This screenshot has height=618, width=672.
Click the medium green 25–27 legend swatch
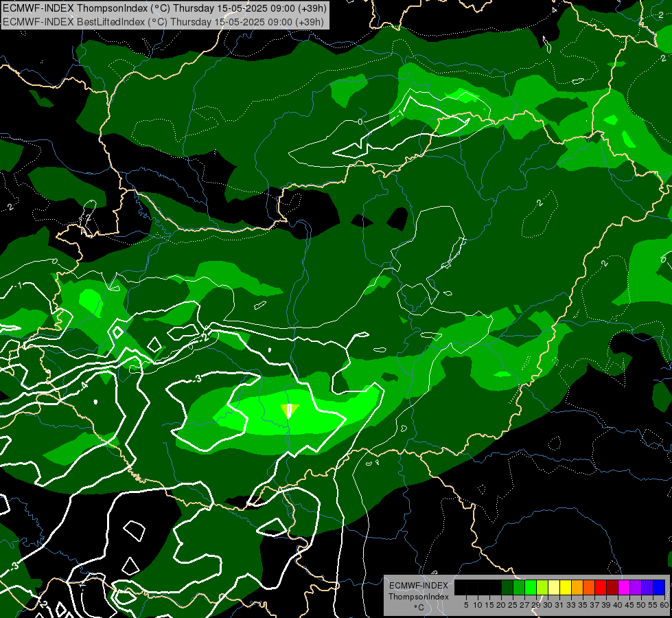point(518,587)
